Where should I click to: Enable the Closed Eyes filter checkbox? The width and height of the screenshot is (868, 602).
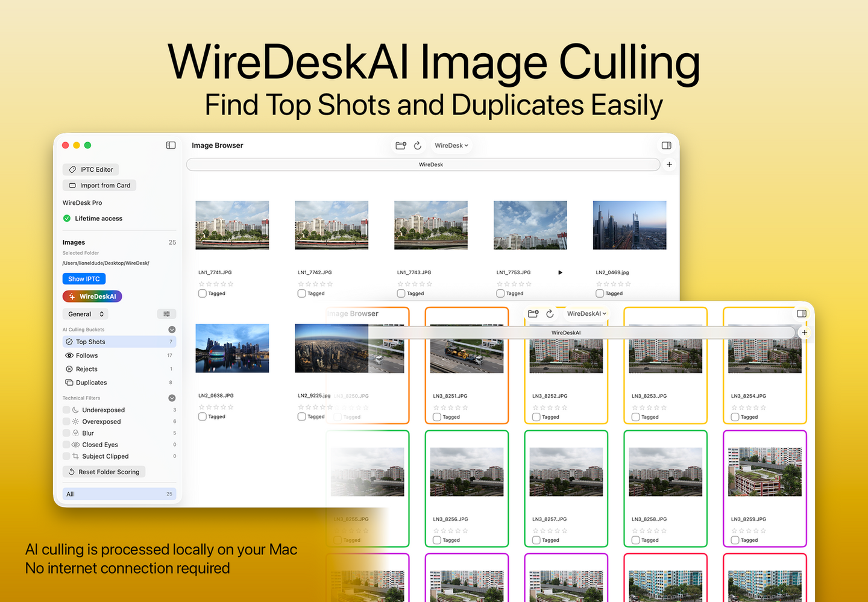(x=66, y=445)
